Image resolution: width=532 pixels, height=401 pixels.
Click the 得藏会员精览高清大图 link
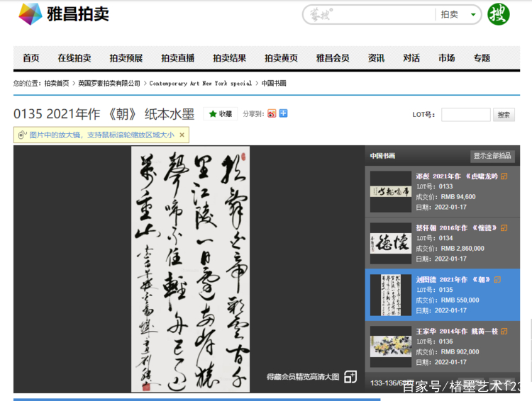(x=303, y=377)
